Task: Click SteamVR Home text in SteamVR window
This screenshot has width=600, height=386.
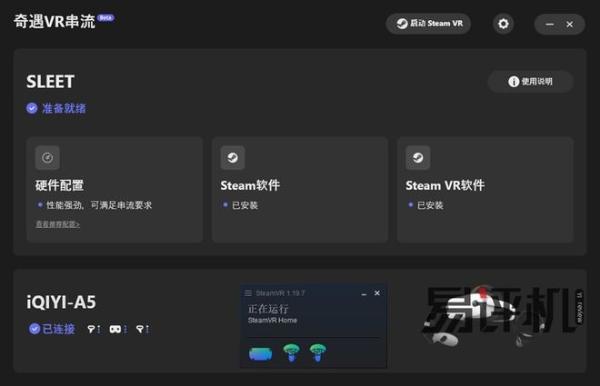Action: pos(272,320)
